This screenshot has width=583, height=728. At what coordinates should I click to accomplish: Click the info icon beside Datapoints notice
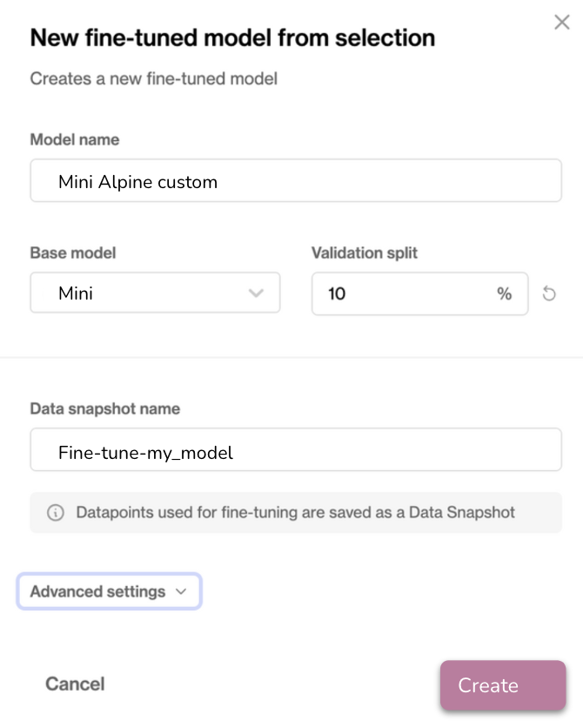tap(55, 513)
